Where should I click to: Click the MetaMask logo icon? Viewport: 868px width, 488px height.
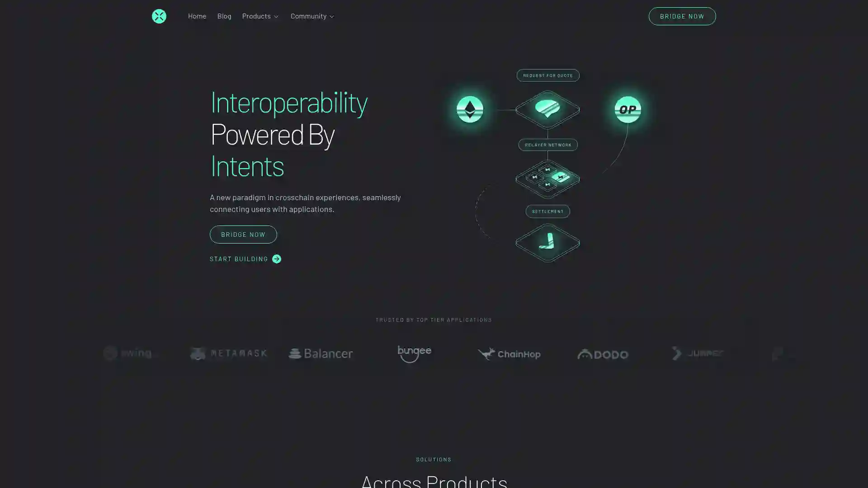197,353
